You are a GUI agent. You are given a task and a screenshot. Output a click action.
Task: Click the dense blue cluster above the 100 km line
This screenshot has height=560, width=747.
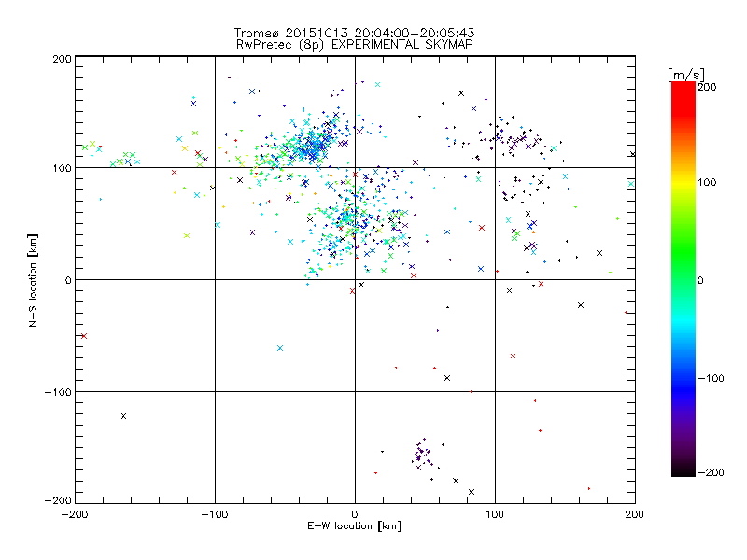point(312,143)
